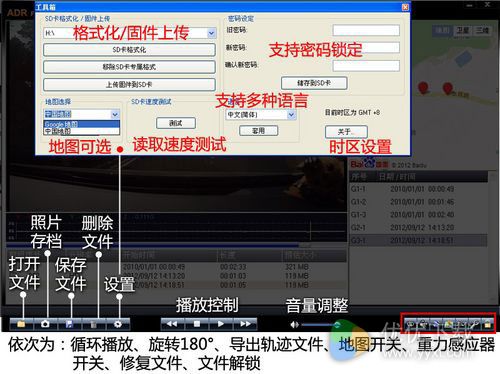Switch the map to 卫星 view tab
This screenshot has width=500, height=374.
click(462, 30)
